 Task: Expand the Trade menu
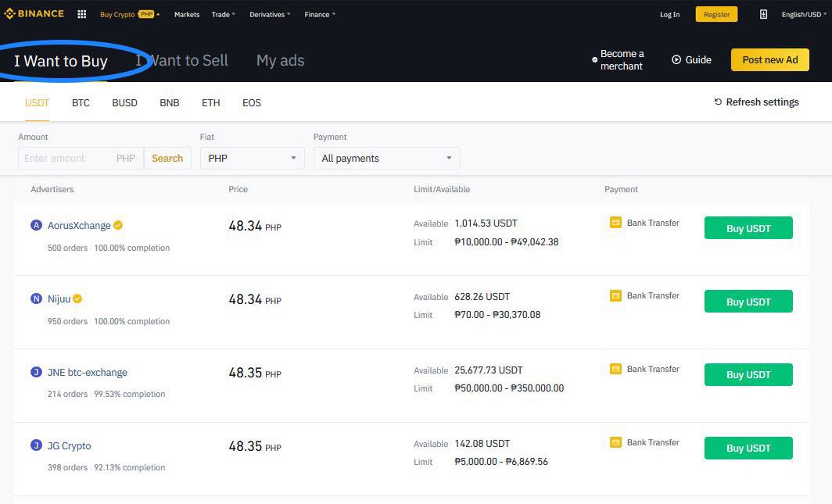[224, 14]
